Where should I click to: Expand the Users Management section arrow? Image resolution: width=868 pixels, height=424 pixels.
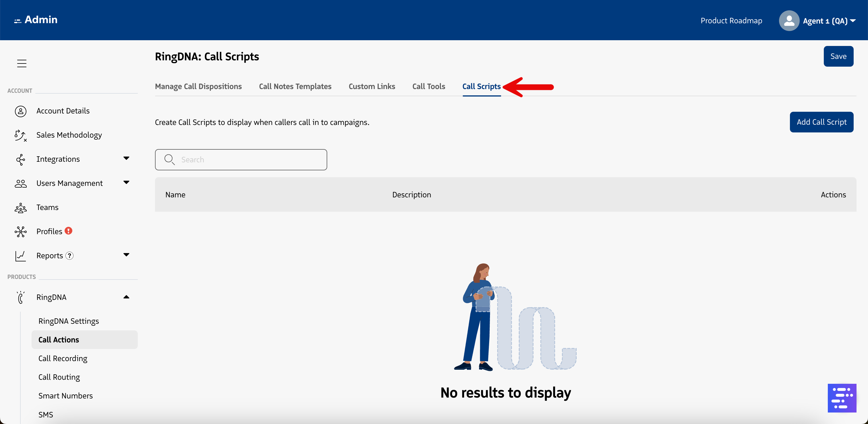click(x=126, y=182)
